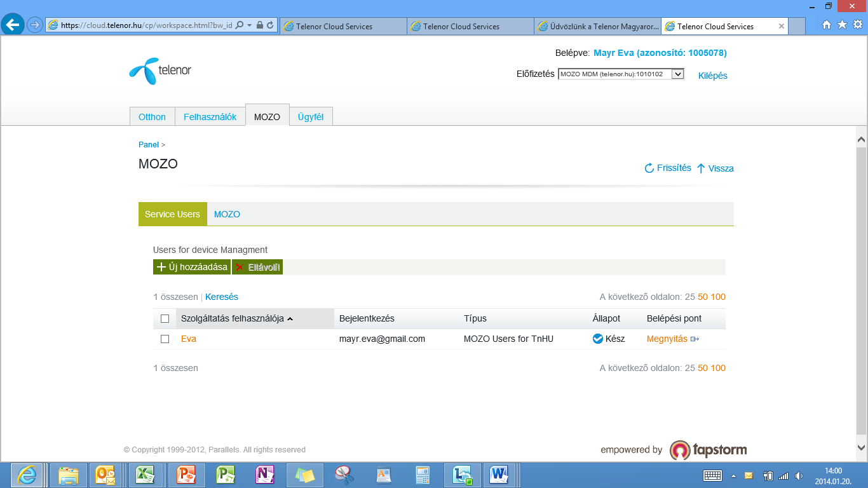Viewport: 868px width, 488px height.
Task: Go back with the browser Back arrow
Action: [13, 25]
